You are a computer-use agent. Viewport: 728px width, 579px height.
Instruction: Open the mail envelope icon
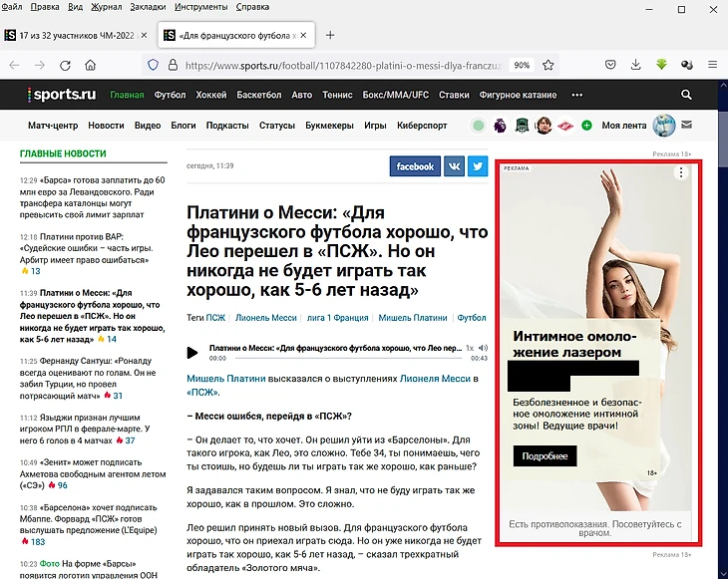coord(686,126)
